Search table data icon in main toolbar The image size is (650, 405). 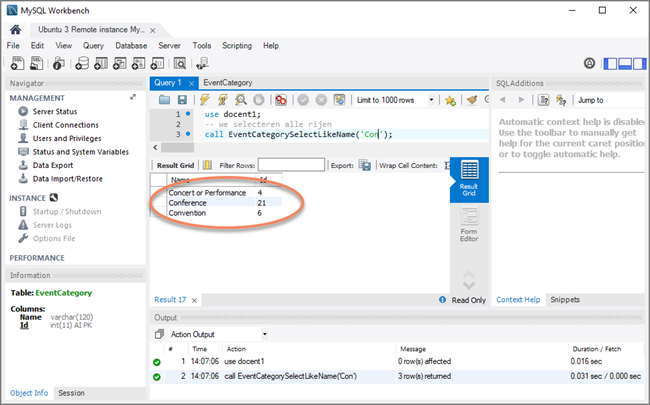[x=179, y=63]
